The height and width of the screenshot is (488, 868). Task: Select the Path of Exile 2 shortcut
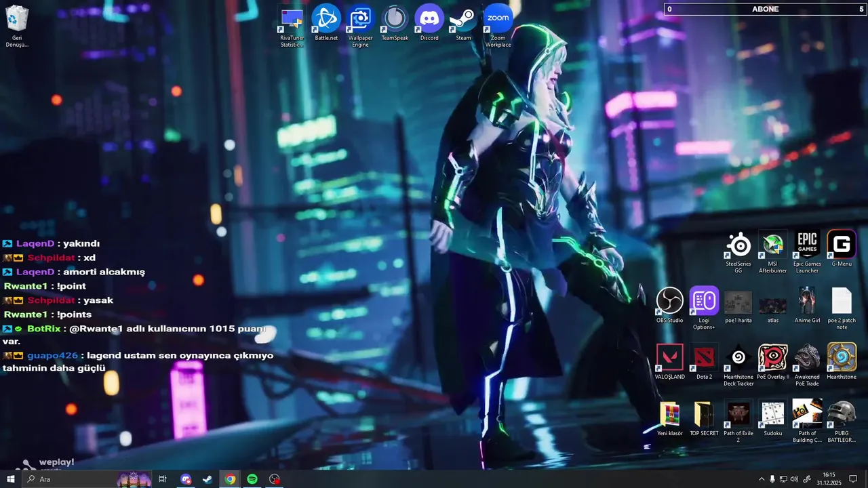point(738,421)
